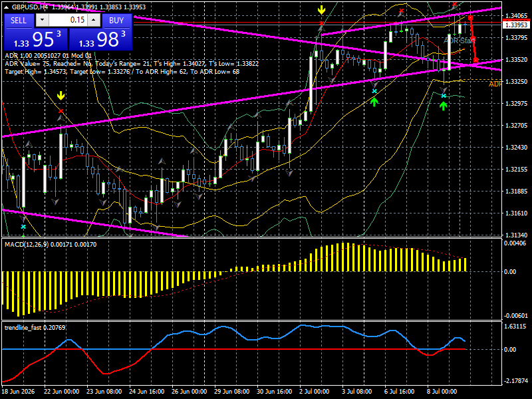Click 1.32705 on the price scale
The height and width of the screenshot is (399, 532).
point(517,126)
